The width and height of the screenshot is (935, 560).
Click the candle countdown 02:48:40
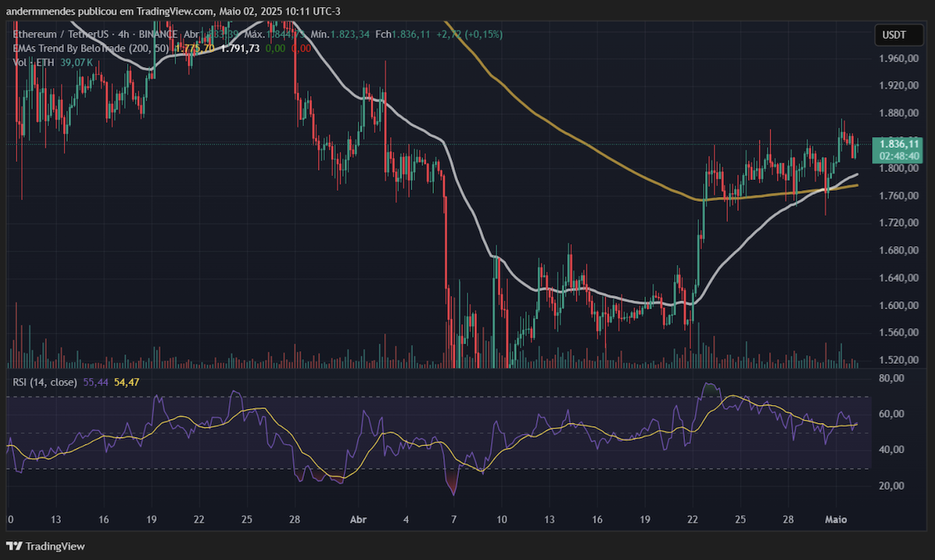pyautogui.click(x=898, y=156)
